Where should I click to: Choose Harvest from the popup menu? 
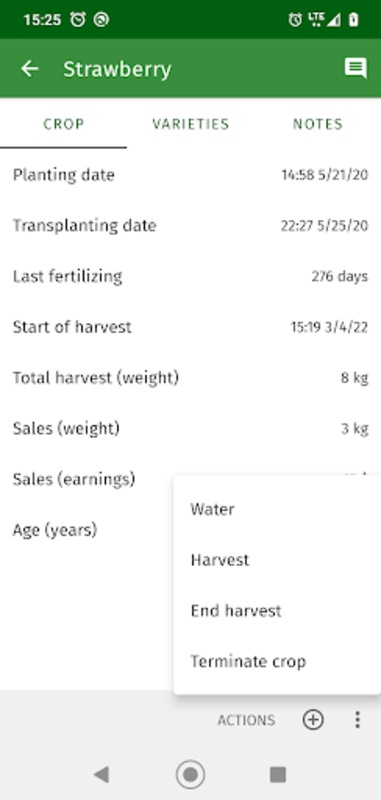click(x=277, y=560)
